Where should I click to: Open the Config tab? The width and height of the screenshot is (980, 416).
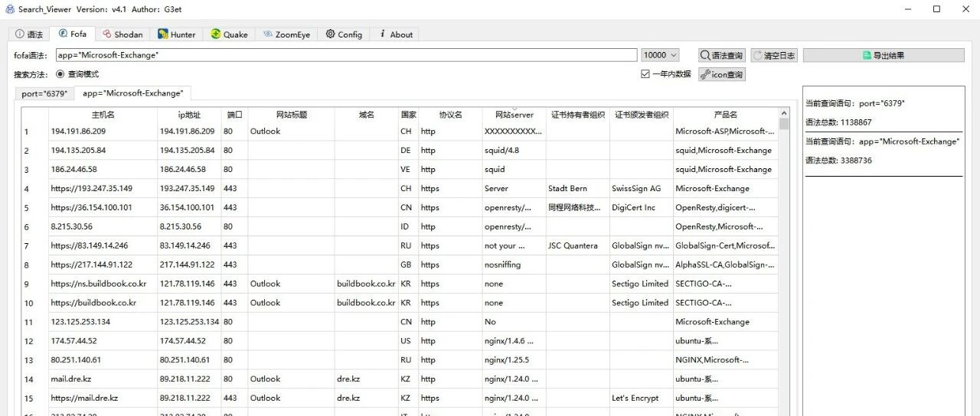click(x=344, y=34)
